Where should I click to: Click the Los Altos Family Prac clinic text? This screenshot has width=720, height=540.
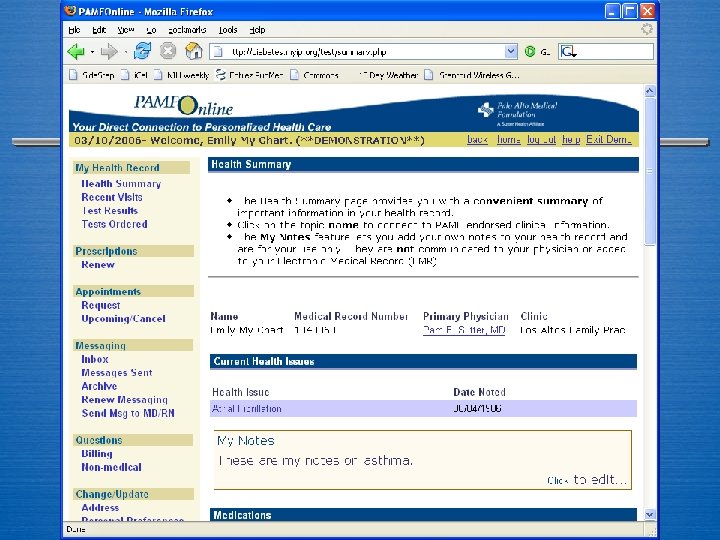(573, 330)
